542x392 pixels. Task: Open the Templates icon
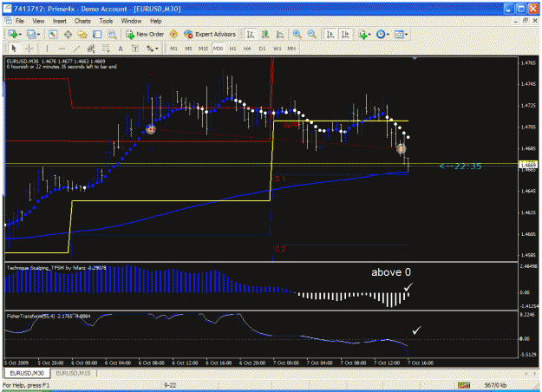click(x=399, y=34)
